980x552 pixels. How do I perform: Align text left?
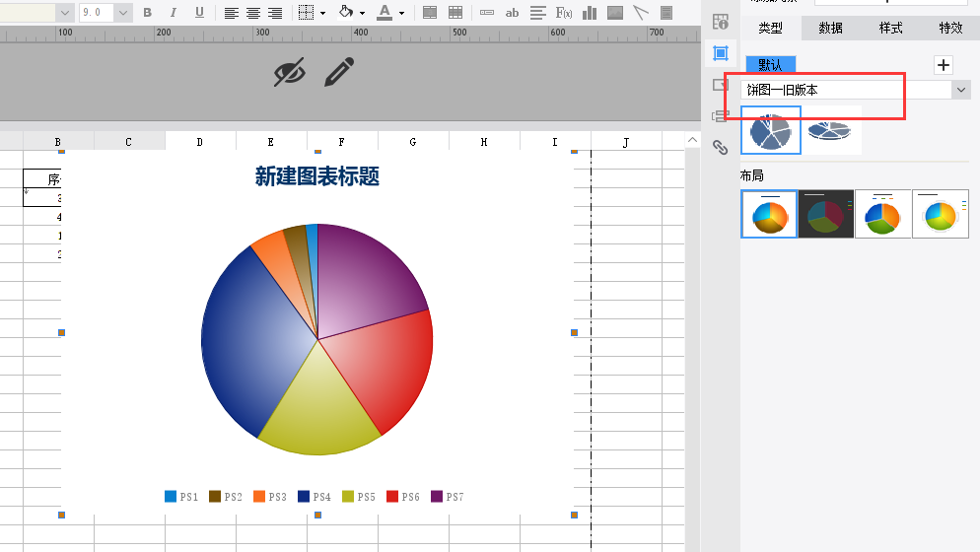point(232,13)
